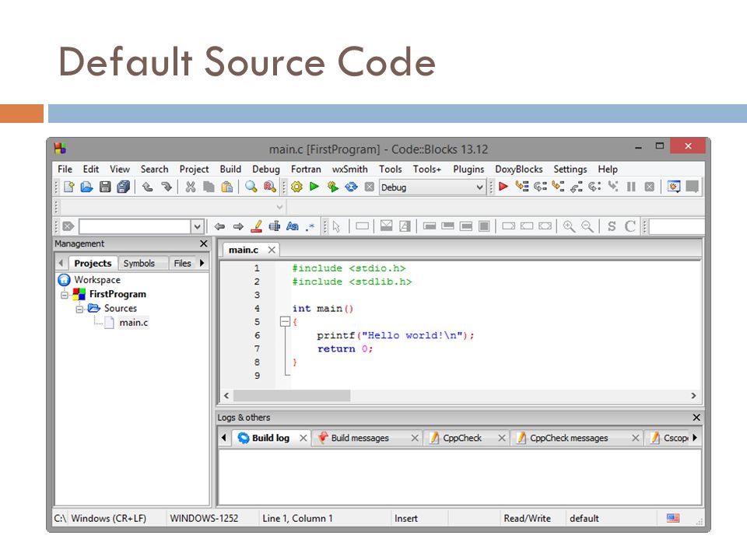Save the current file with floppy icon

pos(105,187)
